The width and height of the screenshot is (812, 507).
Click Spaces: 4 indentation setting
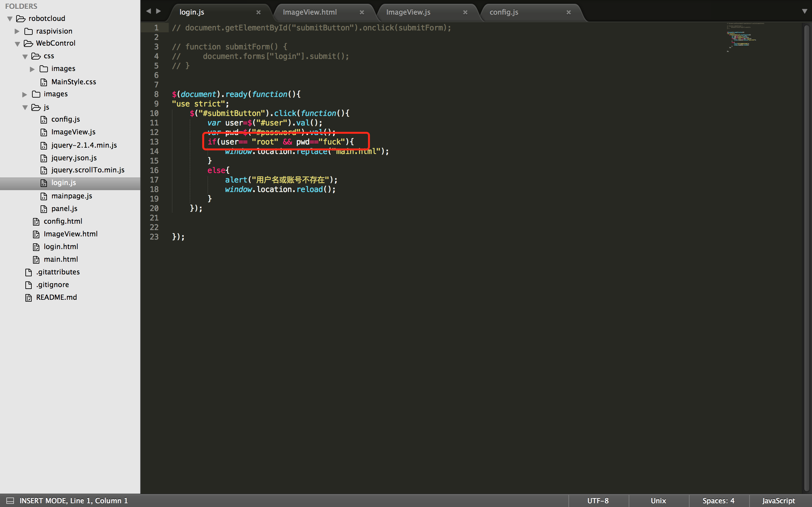coord(718,501)
